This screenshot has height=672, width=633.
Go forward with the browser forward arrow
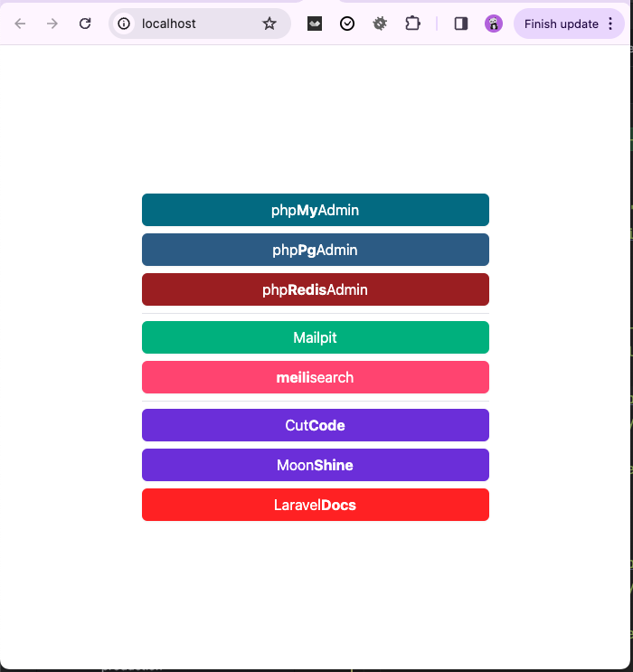click(52, 24)
